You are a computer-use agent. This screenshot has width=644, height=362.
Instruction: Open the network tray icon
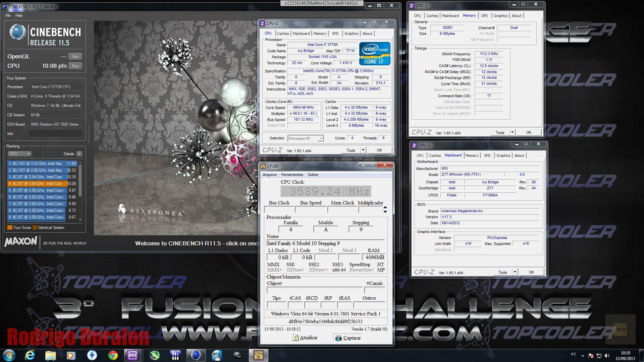(599, 355)
